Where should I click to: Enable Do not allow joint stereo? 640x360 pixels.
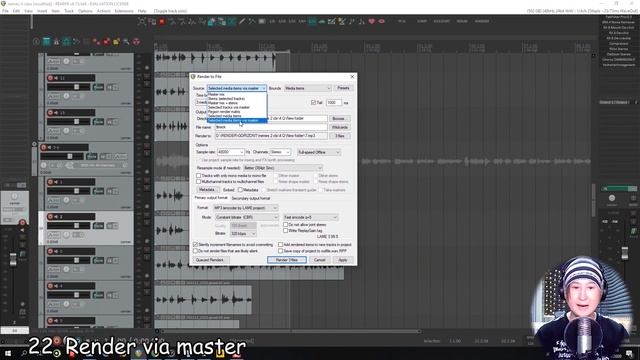[286, 224]
